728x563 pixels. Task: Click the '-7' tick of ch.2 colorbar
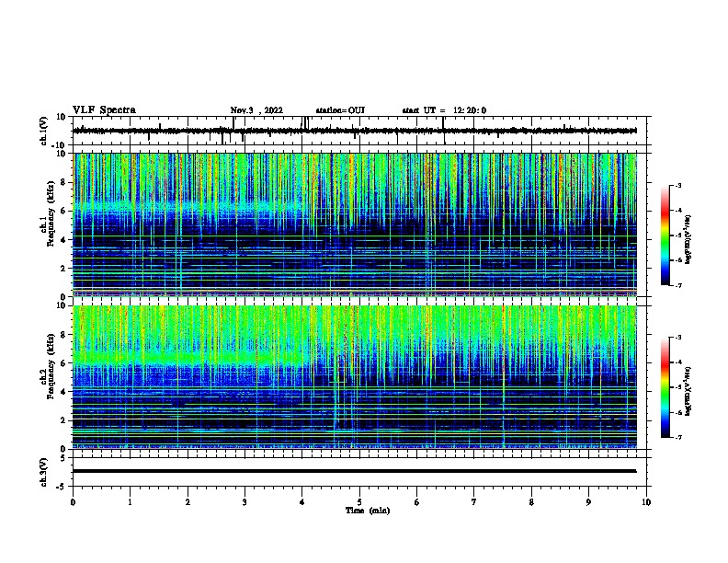677,437
